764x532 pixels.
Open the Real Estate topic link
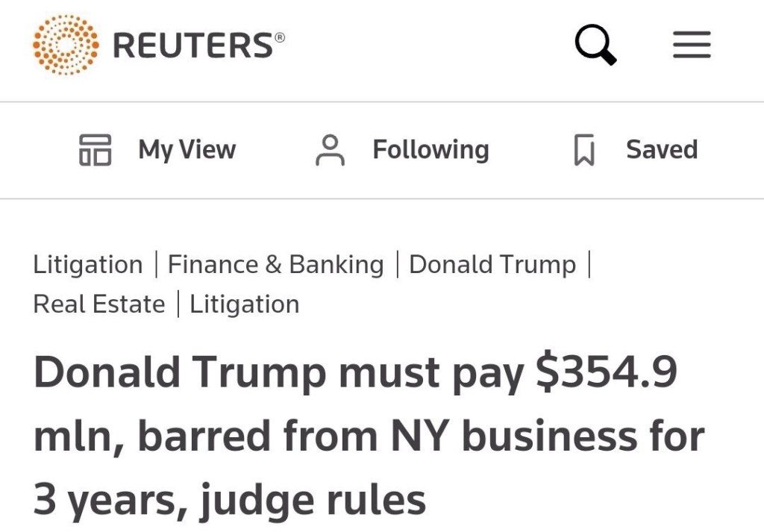point(99,304)
